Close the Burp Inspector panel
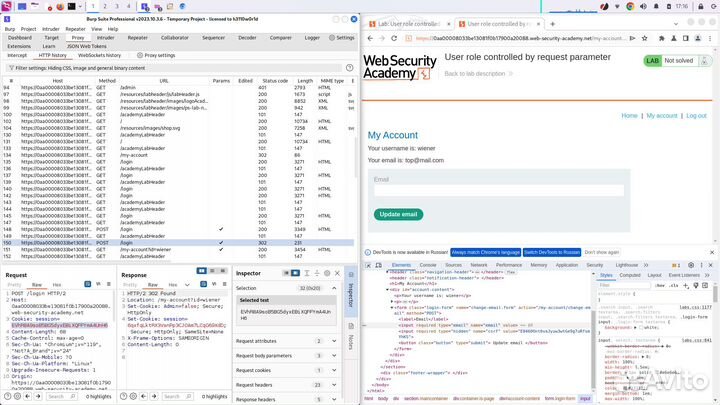The image size is (720, 405). pyautogui.click(x=338, y=273)
